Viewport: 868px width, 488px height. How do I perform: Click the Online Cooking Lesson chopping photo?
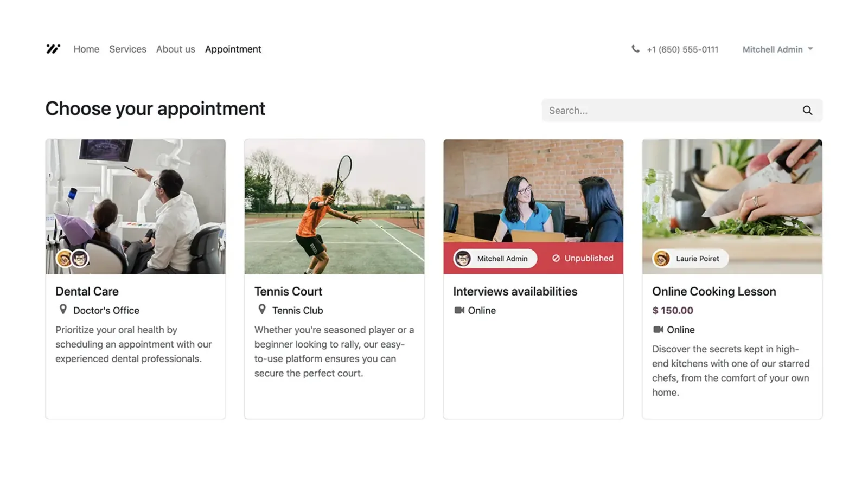tap(732, 207)
